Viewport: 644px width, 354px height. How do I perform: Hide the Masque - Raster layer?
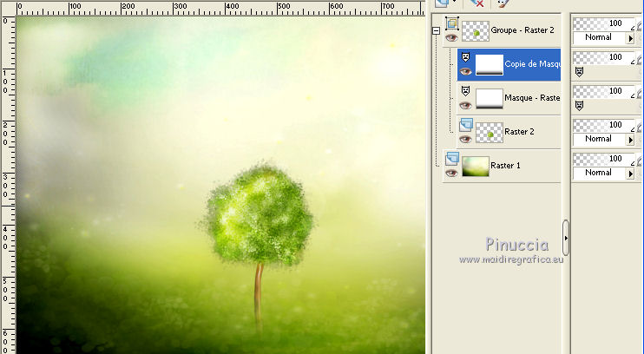[x=465, y=106]
